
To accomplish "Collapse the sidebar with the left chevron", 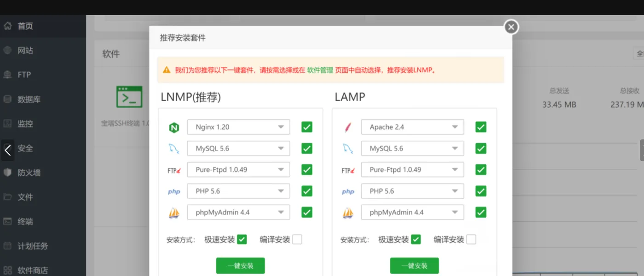I will 7,150.
